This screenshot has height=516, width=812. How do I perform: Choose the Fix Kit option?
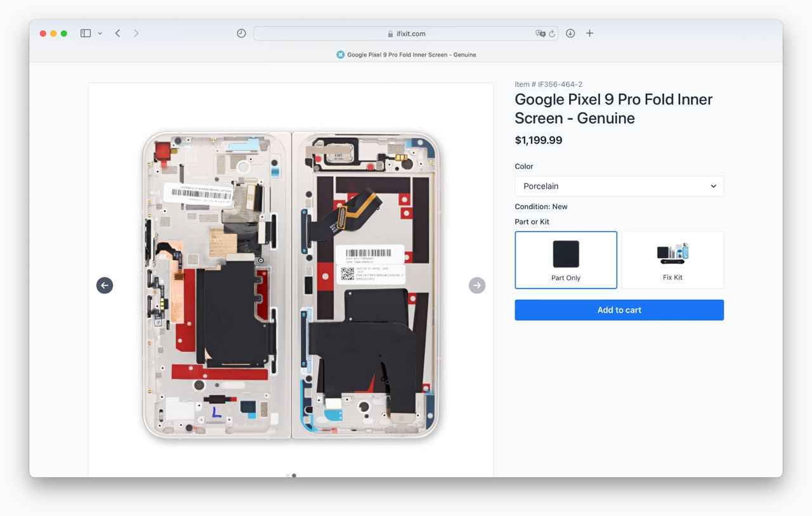point(672,260)
